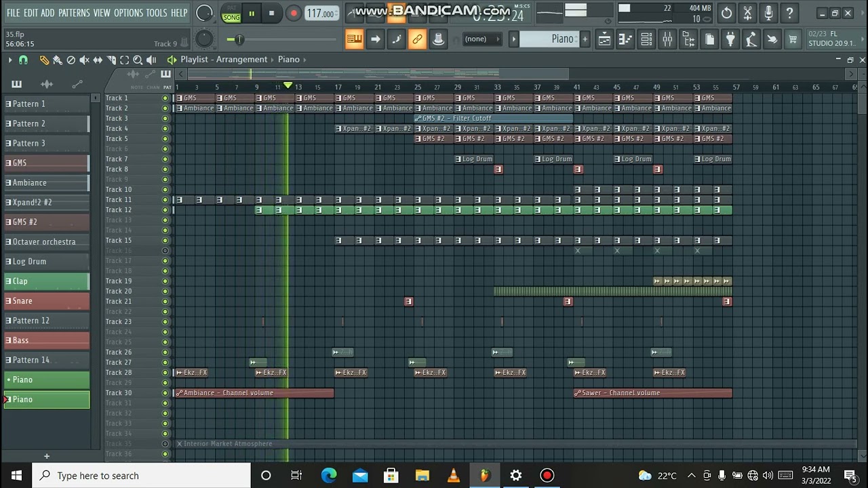The width and height of the screenshot is (868, 488).
Task: Select the Slip tool in playlist toolbar
Action: [98, 60]
